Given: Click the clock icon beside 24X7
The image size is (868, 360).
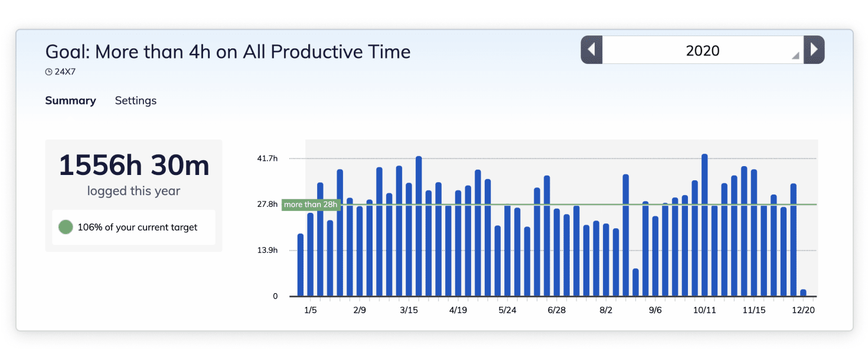Looking at the screenshot, I should [x=48, y=71].
